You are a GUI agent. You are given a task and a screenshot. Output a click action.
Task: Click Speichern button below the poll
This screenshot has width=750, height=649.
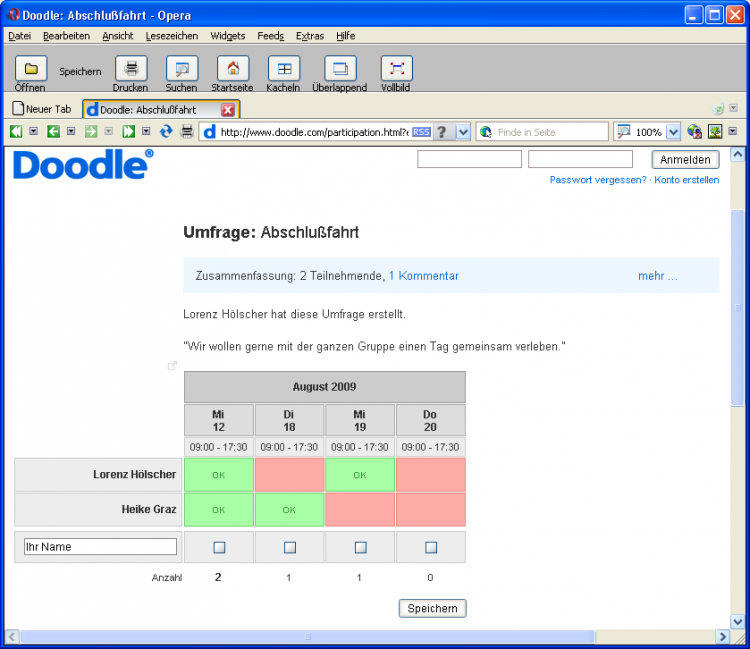click(x=432, y=608)
